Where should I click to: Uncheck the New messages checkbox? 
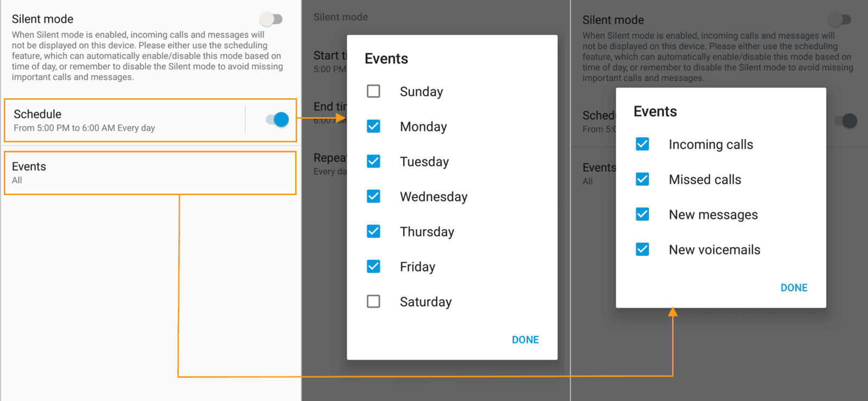click(x=642, y=214)
